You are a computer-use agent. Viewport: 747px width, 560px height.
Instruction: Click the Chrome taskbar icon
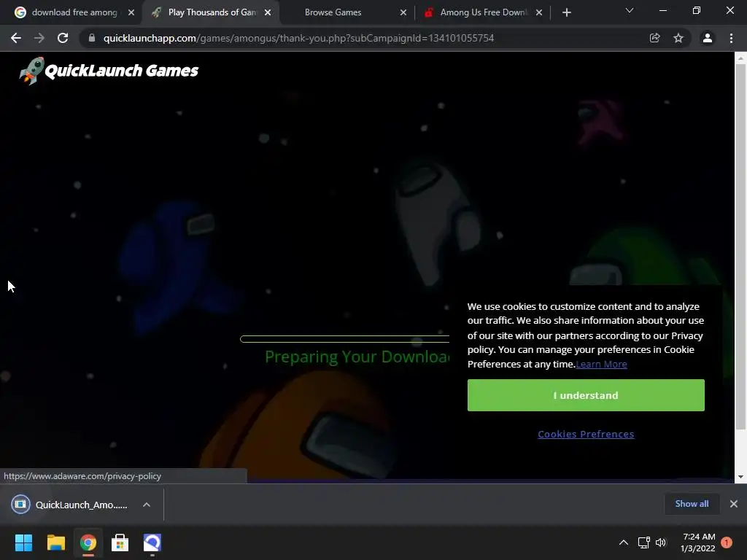[88, 542]
